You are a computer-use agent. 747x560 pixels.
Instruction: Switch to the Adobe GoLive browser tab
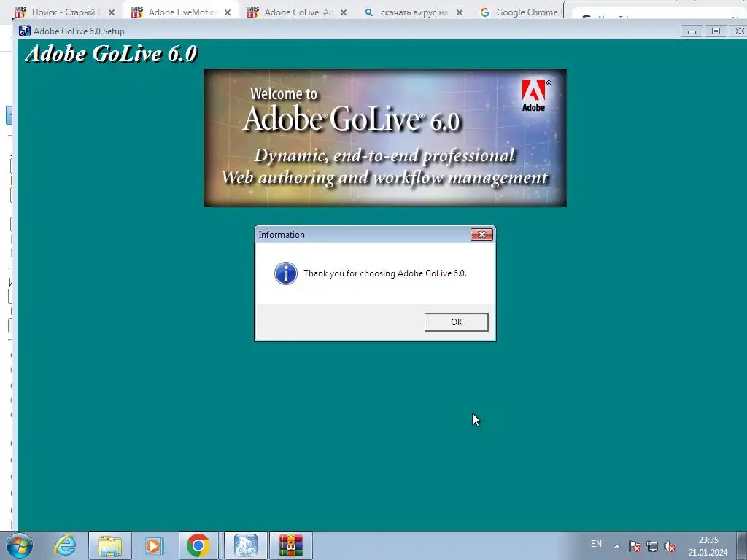tap(298, 12)
